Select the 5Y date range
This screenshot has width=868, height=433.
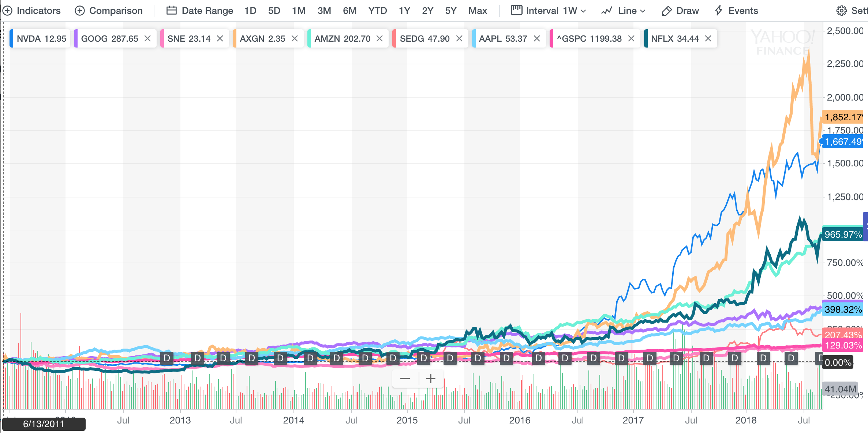tap(450, 11)
